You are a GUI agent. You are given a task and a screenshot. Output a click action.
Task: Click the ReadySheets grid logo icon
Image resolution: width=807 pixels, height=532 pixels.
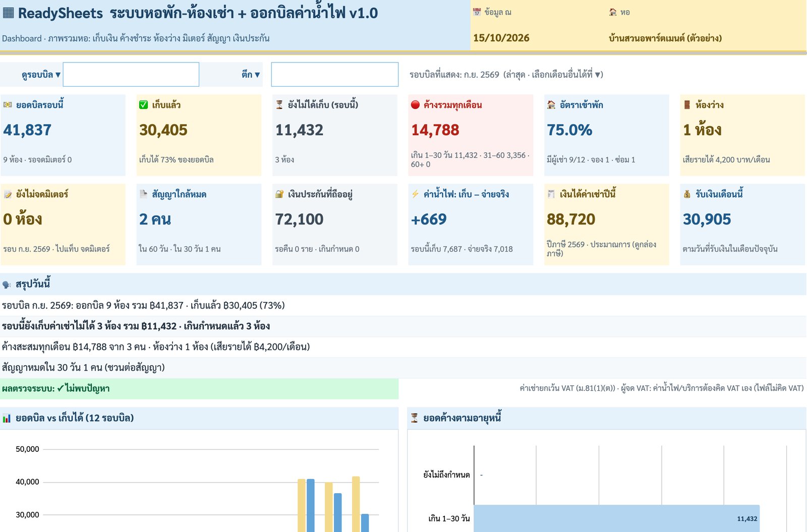8,13
